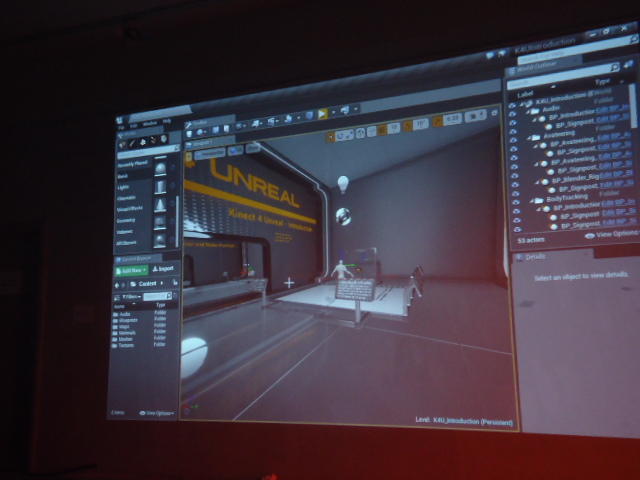Open View Options in World Outliner

pyautogui.click(x=611, y=235)
